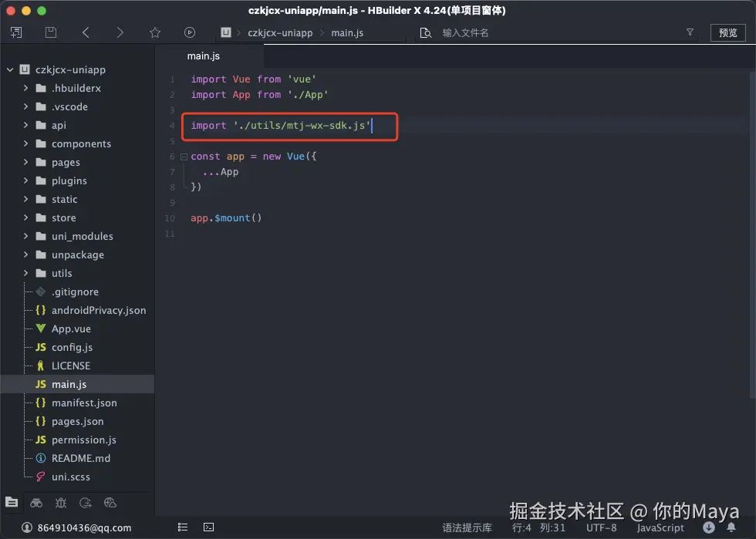Expand the uni_modules folder
This screenshot has height=539, width=756.
[x=25, y=236]
